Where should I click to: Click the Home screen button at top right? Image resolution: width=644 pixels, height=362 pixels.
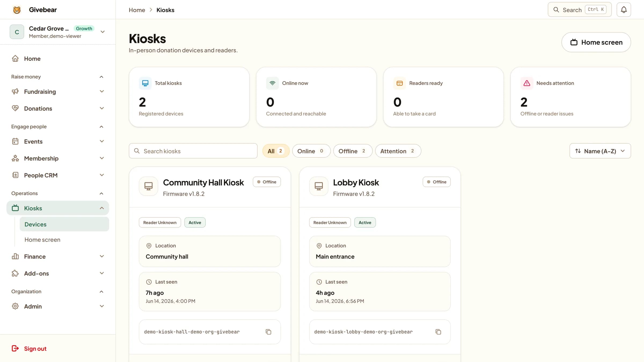pos(596,42)
